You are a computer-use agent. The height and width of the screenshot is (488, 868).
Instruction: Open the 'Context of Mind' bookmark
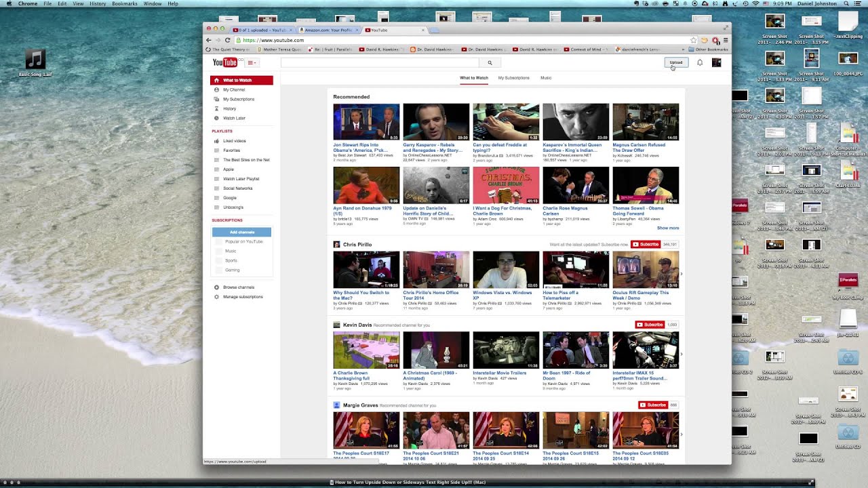(x=585, y=49)
